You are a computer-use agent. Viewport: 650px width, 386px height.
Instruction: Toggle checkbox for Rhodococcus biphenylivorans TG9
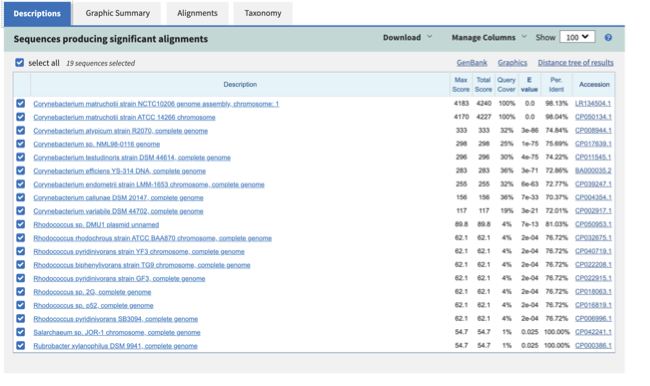coord(20,265)
